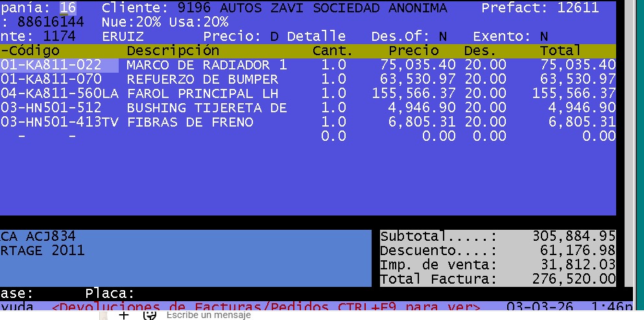The width and height of the screenshot is (644, 320).
Task: Click Total column value 155,566.37
Action: [574, 93]
